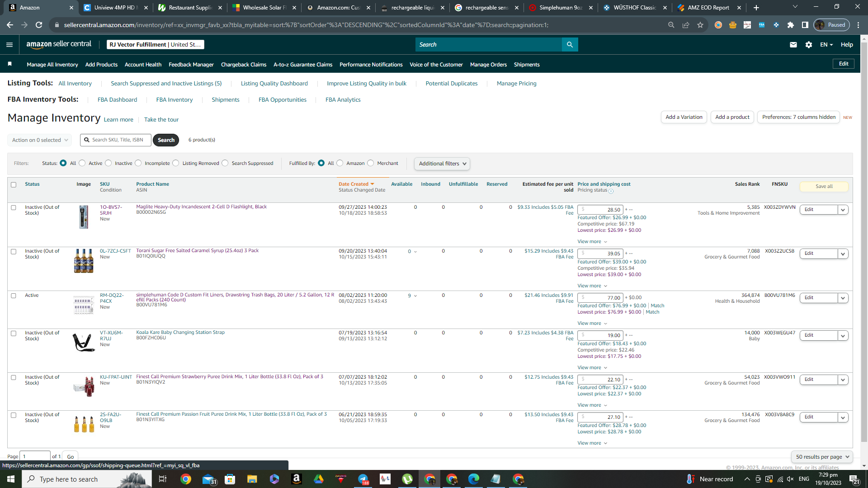Bookmark this page with the star icon
Image resolution: width=868 pixels, height=488 pixels.
point(700,25)
